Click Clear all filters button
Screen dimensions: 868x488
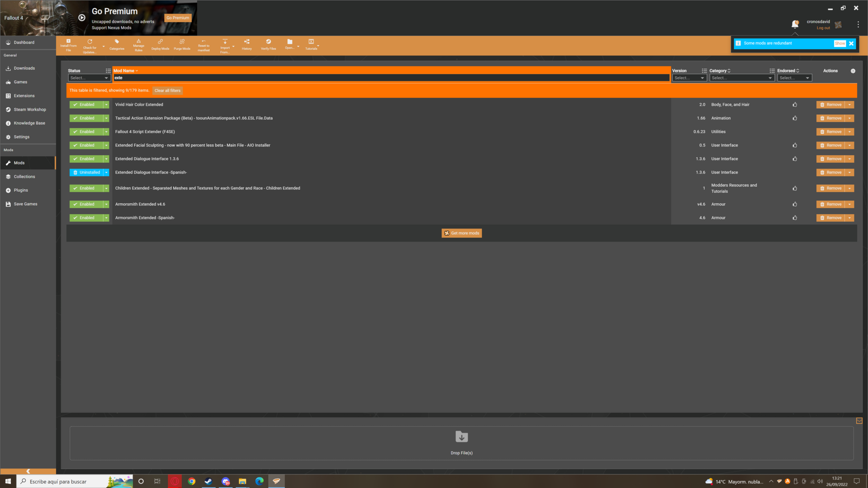(167, 90)
